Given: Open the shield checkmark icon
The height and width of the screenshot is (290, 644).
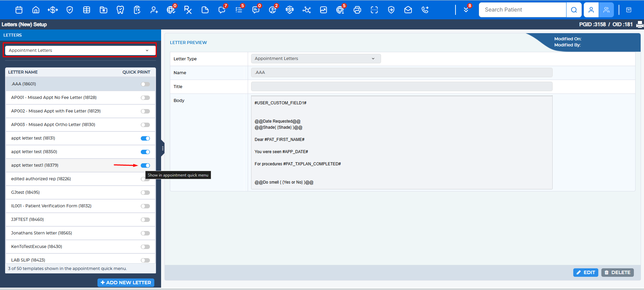Looking at the screenshot, I should click(70, 10).
